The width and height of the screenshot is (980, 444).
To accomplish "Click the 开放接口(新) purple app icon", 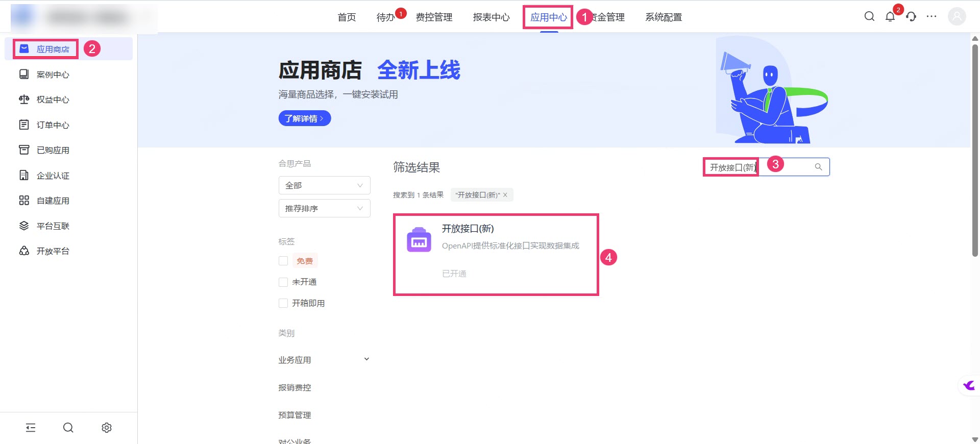I will tap(419, 240).
